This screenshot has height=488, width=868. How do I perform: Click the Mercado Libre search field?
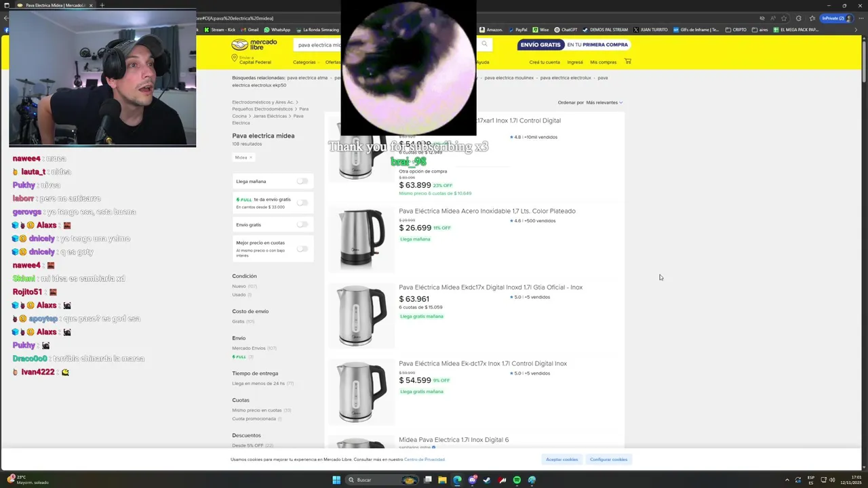tap(387, 45)
